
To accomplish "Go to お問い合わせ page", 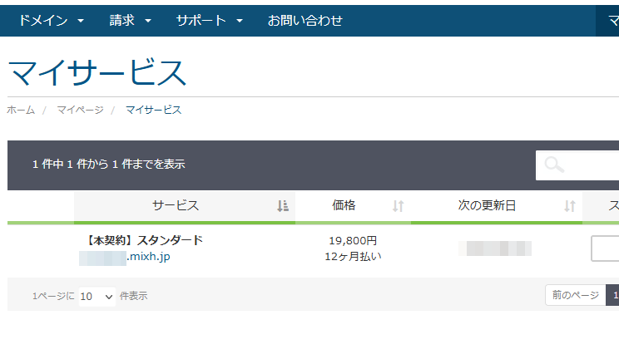I will click(305, 21).
